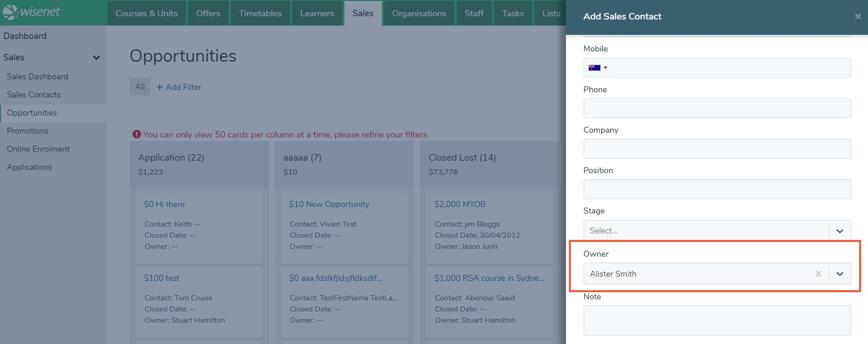Click the Note text area
Image resolution: width=868 pixels, height=344 pixels.
click(717, 320)
